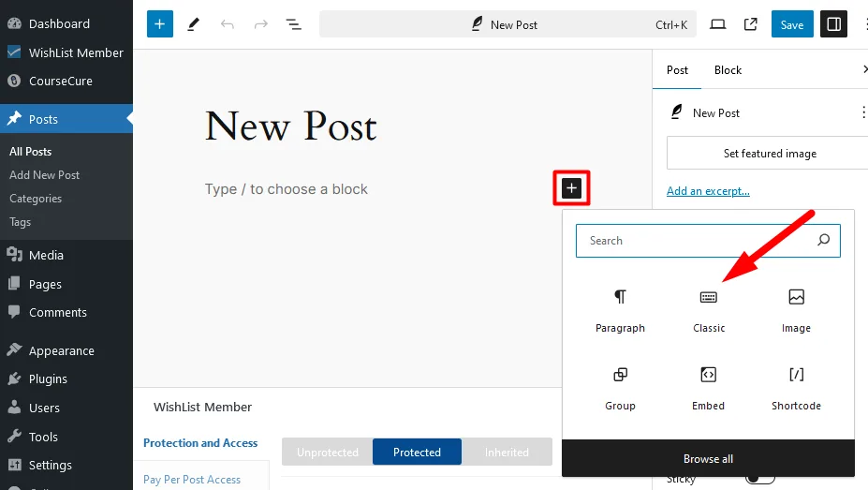Open the device preview laptop icon

[718, 24]
